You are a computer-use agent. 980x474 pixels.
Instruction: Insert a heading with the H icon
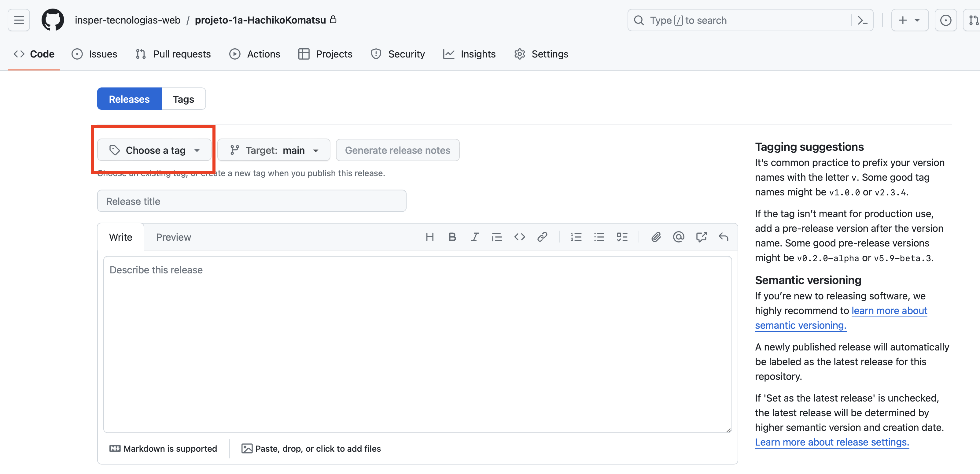[x=429, y=237]
